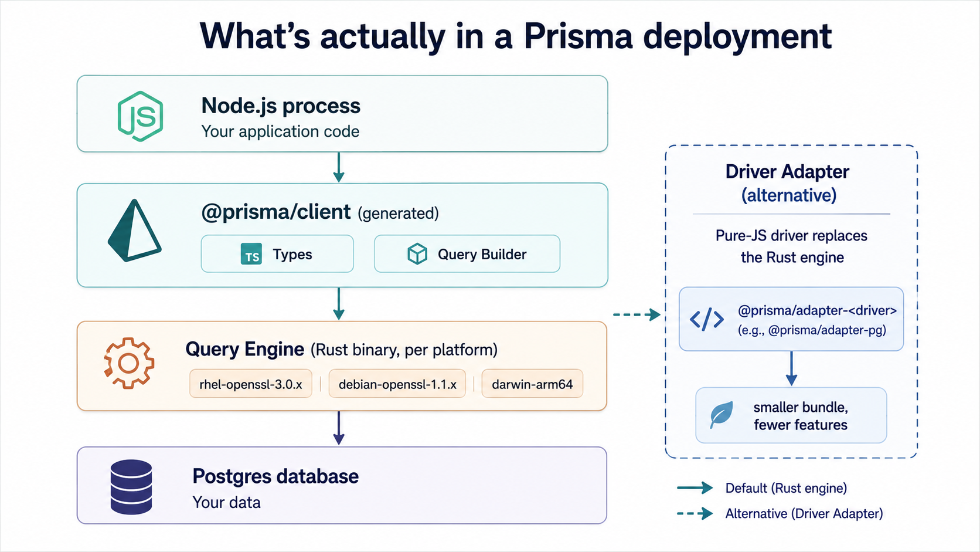Screen dimensions: 980x552
Task: Click the Node.js hexagon logo
Action: tap(140, 116)
